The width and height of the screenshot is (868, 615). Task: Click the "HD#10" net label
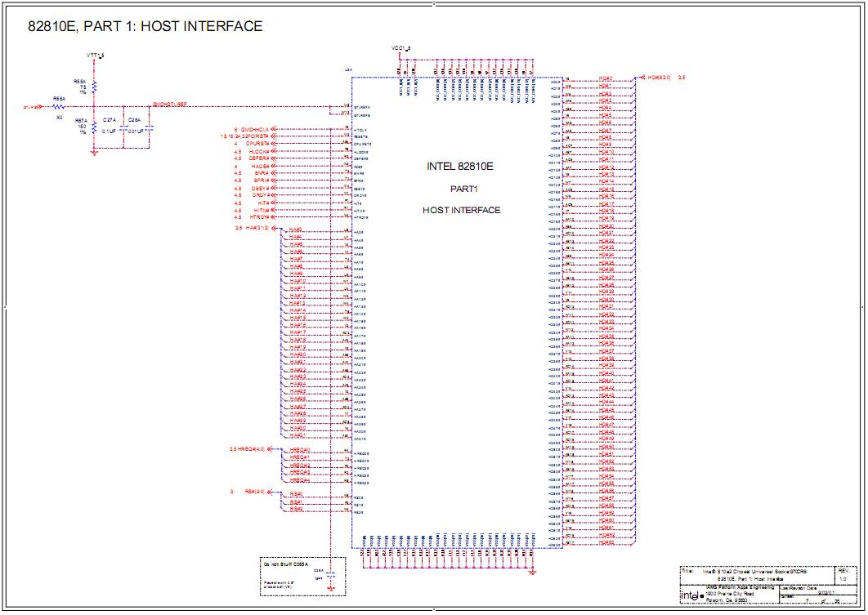606,152
